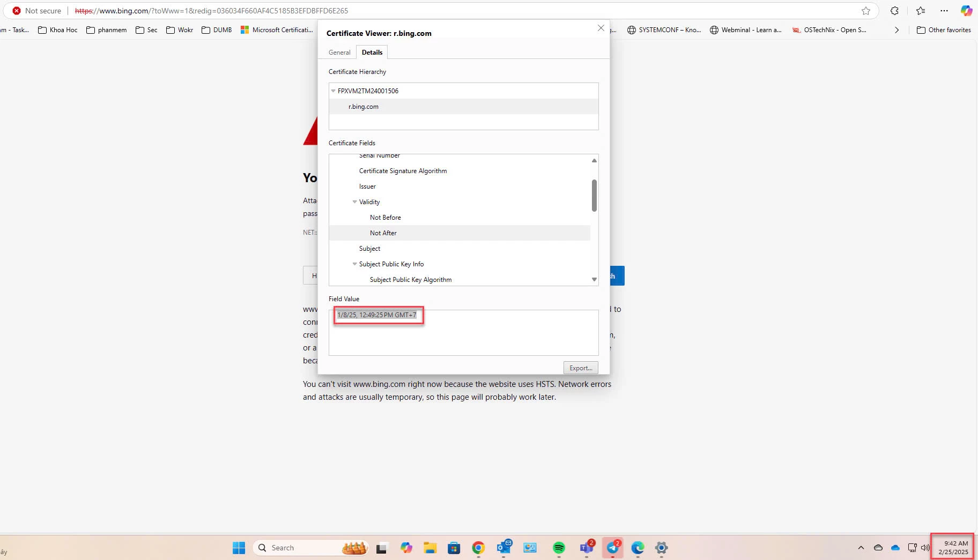Click the browser address bar URL
The height and width of the screenshot is (560, 978).
pos(211,11)
